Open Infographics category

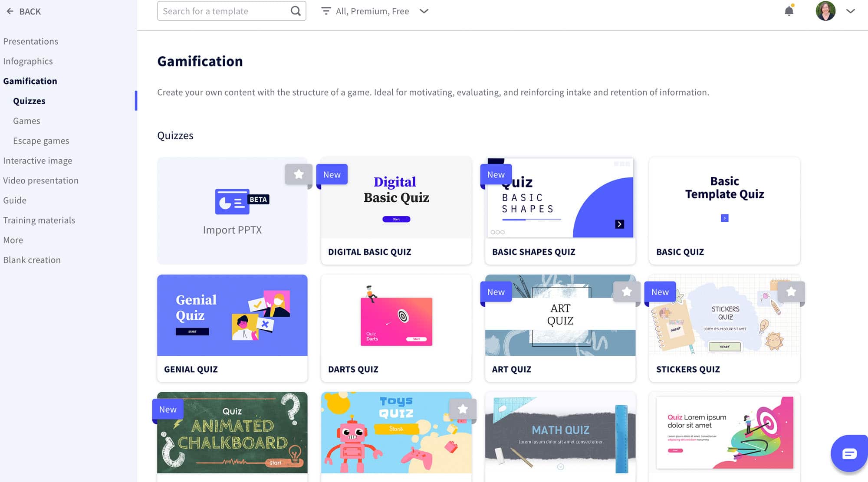(28, 61)
